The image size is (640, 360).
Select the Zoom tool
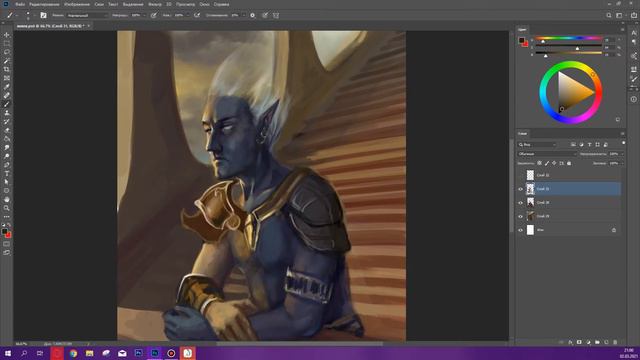[7, 208]
